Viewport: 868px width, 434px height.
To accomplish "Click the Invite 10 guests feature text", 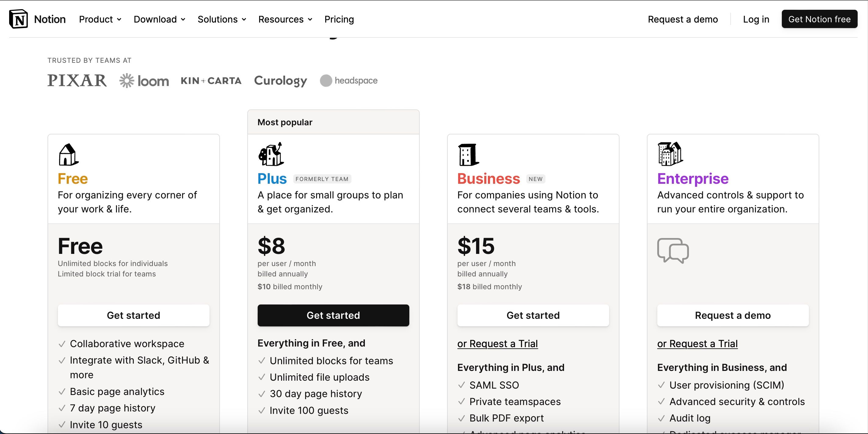I will click(x=106, y=425).
